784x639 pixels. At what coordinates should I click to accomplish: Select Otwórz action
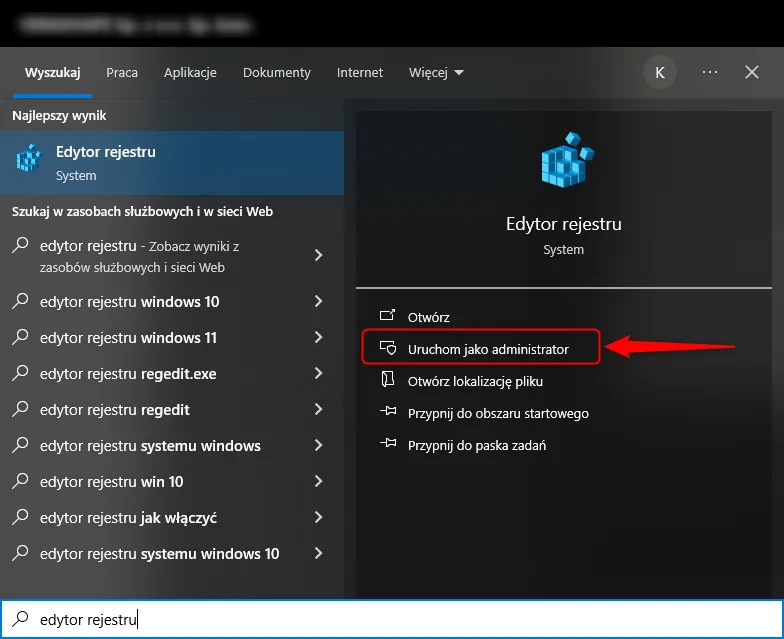(428, 317)
